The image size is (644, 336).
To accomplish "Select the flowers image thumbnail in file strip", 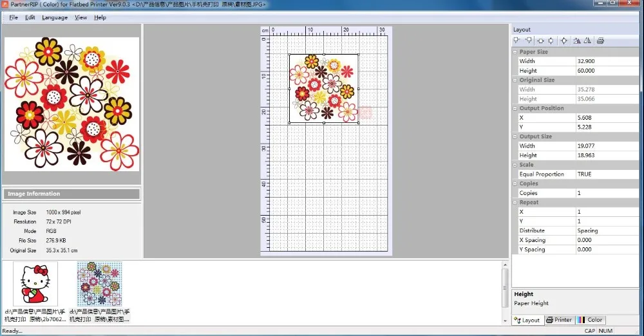I will click(99, 284).
